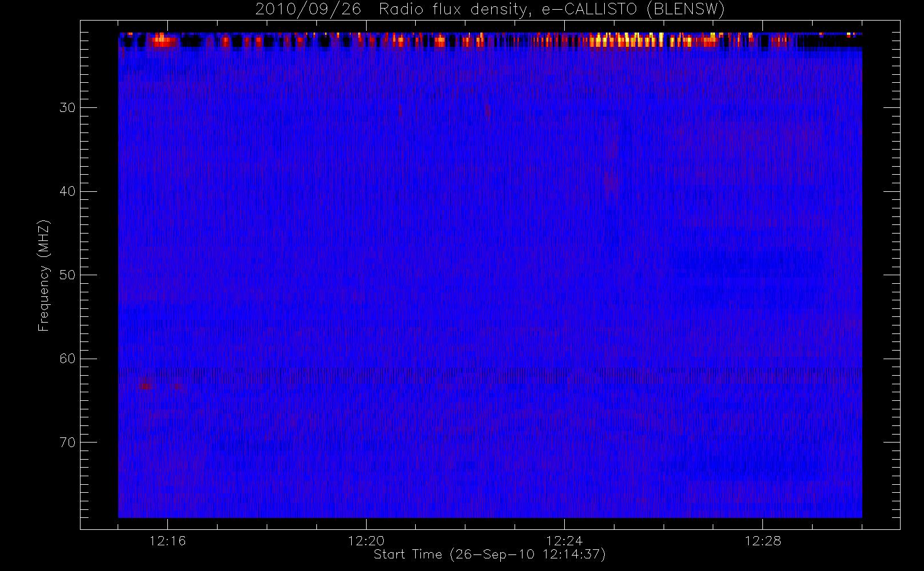Screen dimensions: 924x571
Task: Click the 'Start Time (26-Sep-10 12:14:37)' label
Action: (x=489, y=554)
